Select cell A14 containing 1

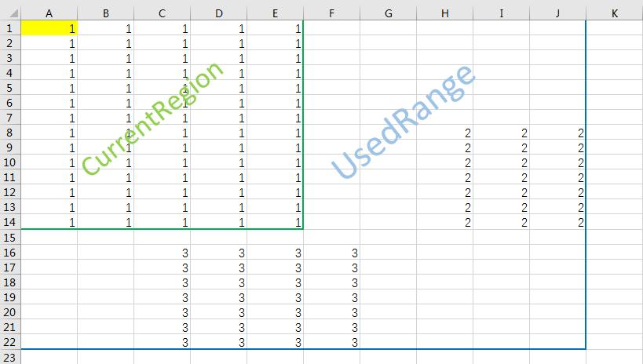point(49,222)
